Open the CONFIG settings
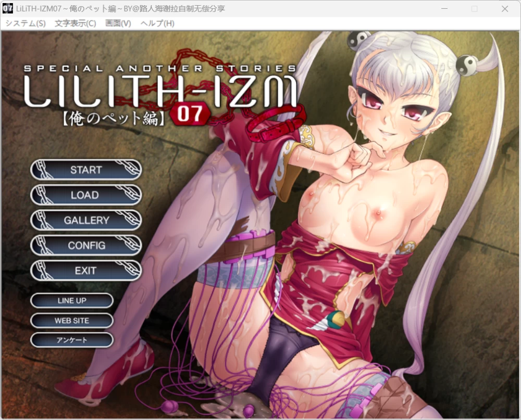Screen dimensions: 521x420 click(x=86, y=245)
